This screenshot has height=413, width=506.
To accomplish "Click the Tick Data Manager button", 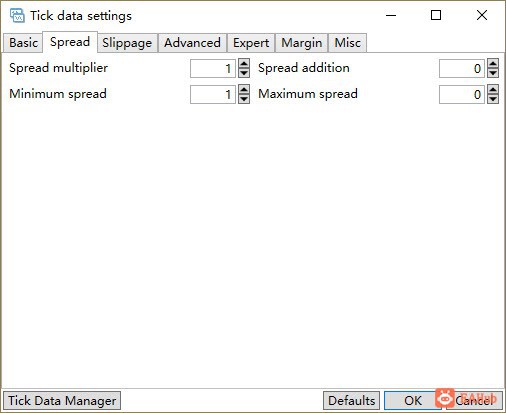I will point(62,401).
